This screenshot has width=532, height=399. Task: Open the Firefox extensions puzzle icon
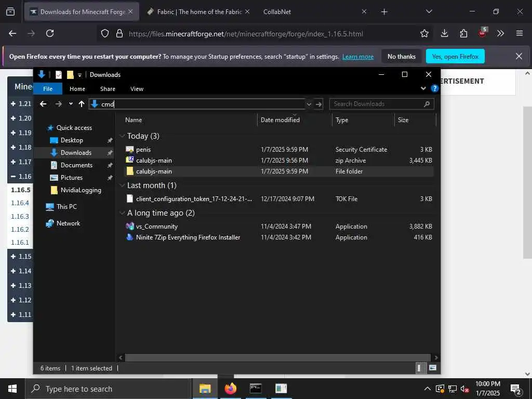point(463,33)
